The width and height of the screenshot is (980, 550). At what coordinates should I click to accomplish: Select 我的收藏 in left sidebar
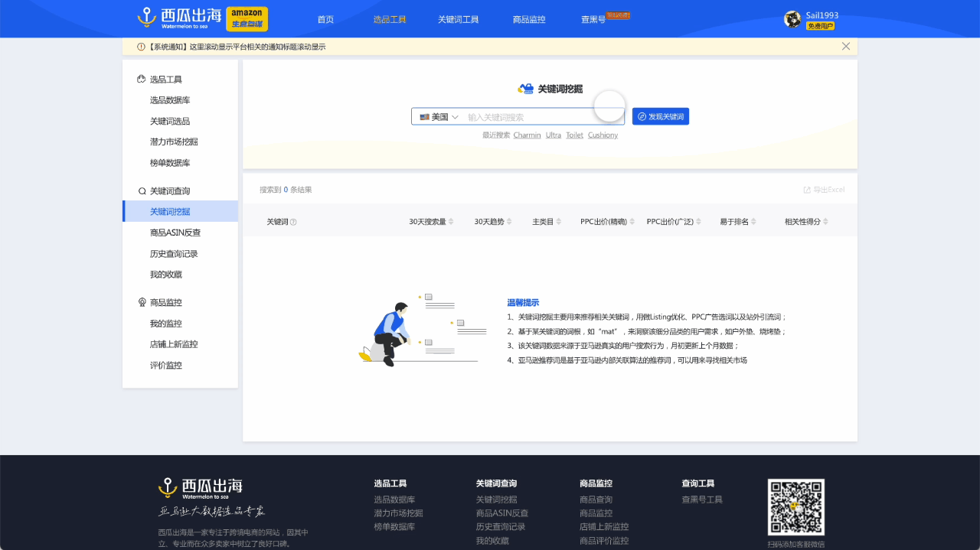pos(166,275)
